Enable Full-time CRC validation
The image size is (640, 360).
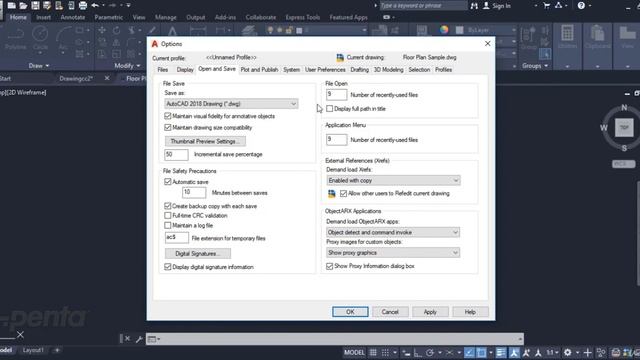[x=167, y=216]
